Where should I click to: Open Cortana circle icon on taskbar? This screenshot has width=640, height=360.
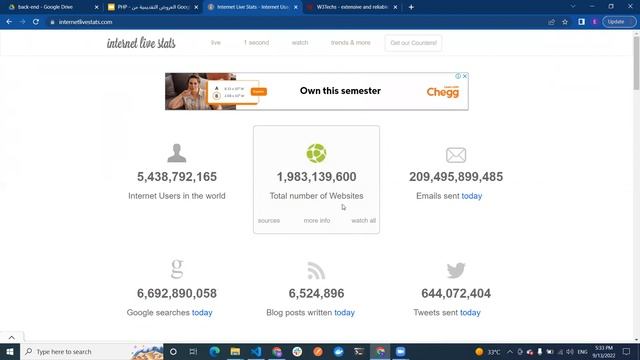tap(173, 351)
